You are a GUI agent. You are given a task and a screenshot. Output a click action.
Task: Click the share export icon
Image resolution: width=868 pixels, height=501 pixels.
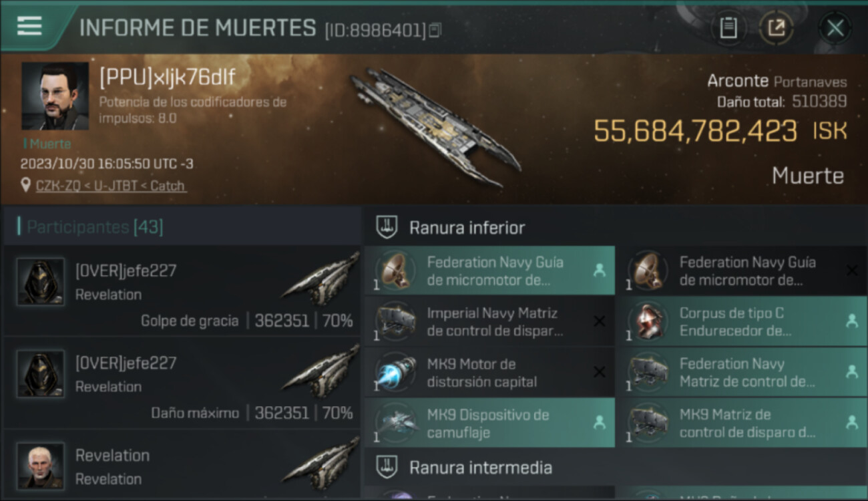point(777,28)
